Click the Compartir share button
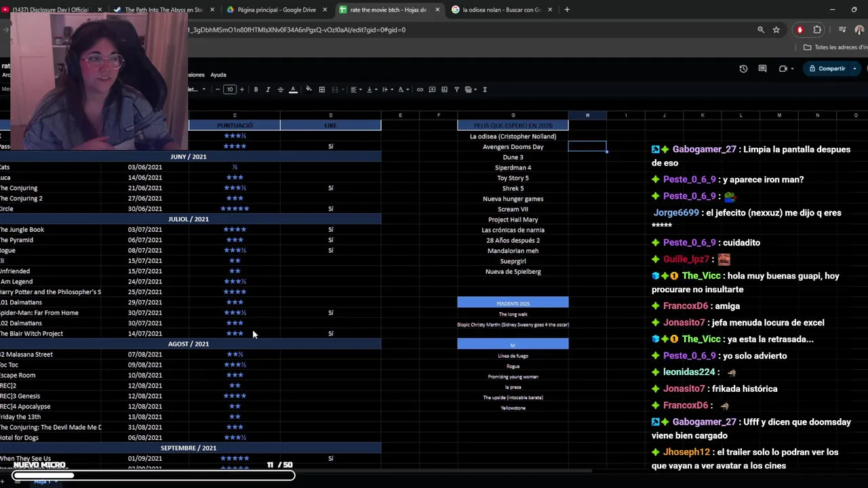The width and height of the screenshot is (868, 488). (827, 68)
